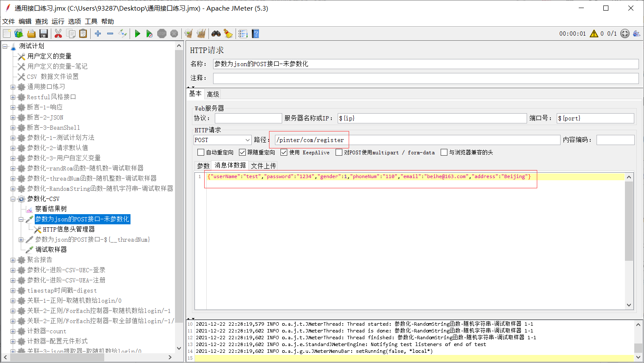
Task: Reset search with yellow broom icon
Action: (228, 34)
